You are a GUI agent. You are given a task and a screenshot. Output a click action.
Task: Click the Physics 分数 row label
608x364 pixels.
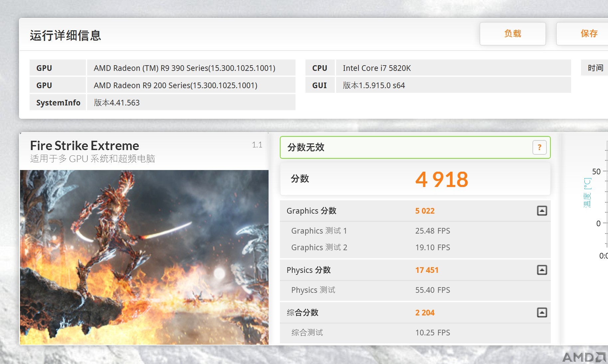tap(308, 270)
